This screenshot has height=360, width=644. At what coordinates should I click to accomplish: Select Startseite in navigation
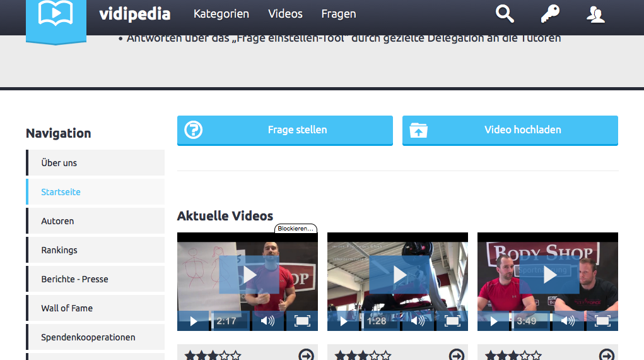click(x=95, y=192)
